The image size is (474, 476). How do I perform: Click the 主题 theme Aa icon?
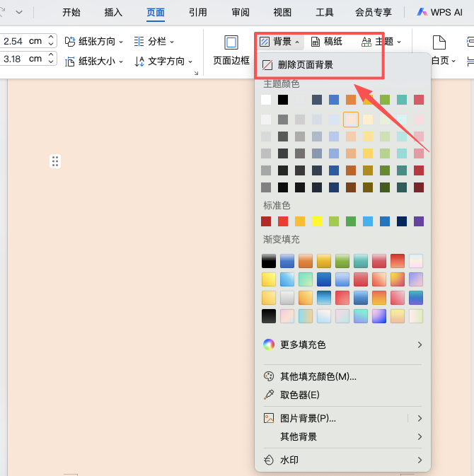pos(366,42)
